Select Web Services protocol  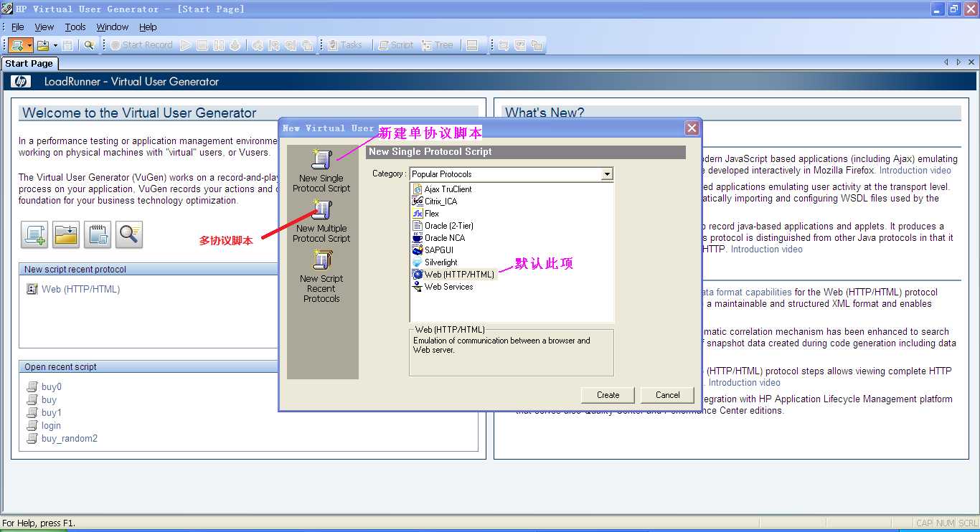(443, 287)
